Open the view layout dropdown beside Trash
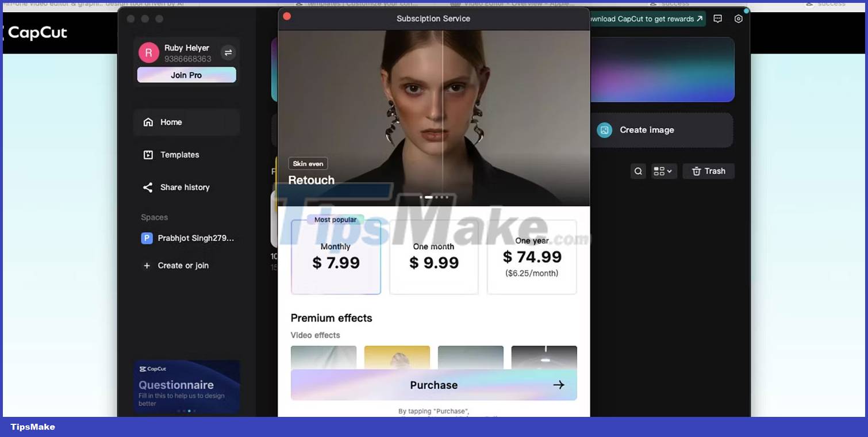Image resolution: width=868 pixels, height=437 pixels. [664, 171]
